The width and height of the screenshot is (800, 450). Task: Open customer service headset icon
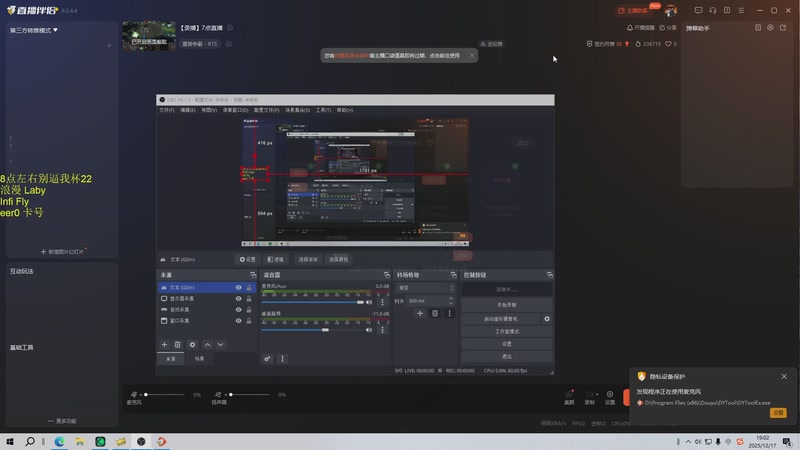pyautogui.click(x=713, y=10)
